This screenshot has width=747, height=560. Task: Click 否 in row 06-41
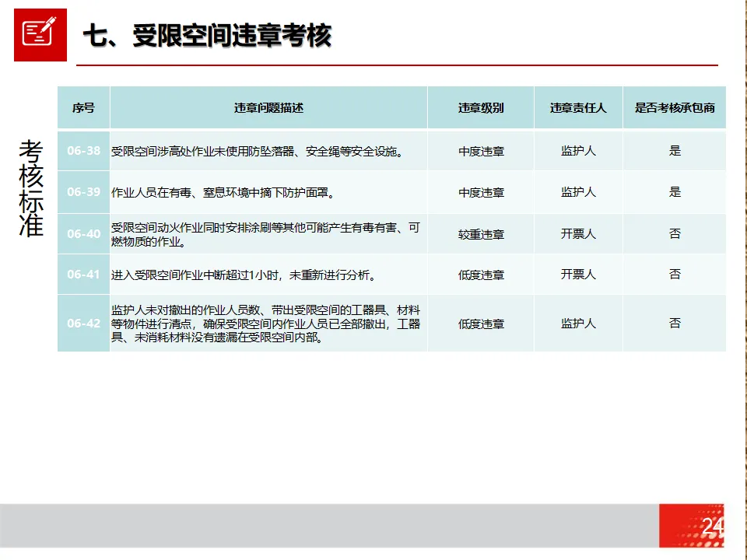pos(675,275)
